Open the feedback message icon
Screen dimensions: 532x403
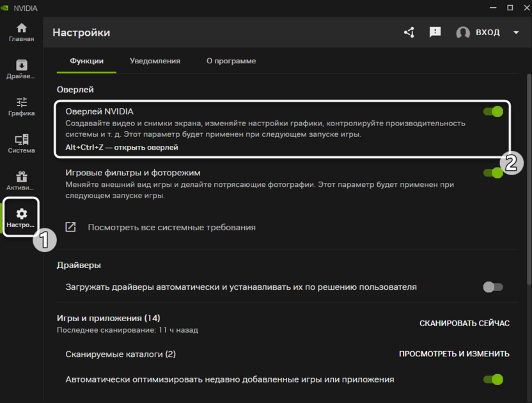[435, 32]
